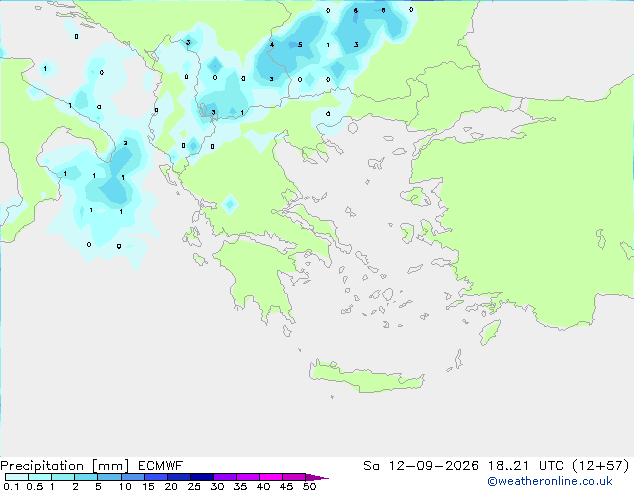Select the lightest 0.1 mm legend swatch
The width and height of the screenshot is (634, 490).
tap(17, 477)
